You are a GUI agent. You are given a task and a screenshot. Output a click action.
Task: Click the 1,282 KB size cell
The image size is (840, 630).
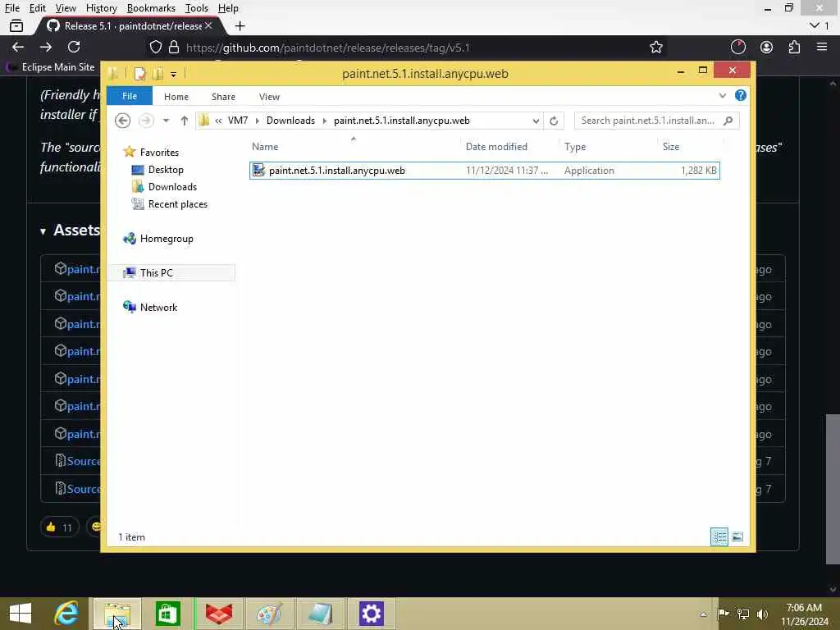pyautogui.click(x=699, y=171)
